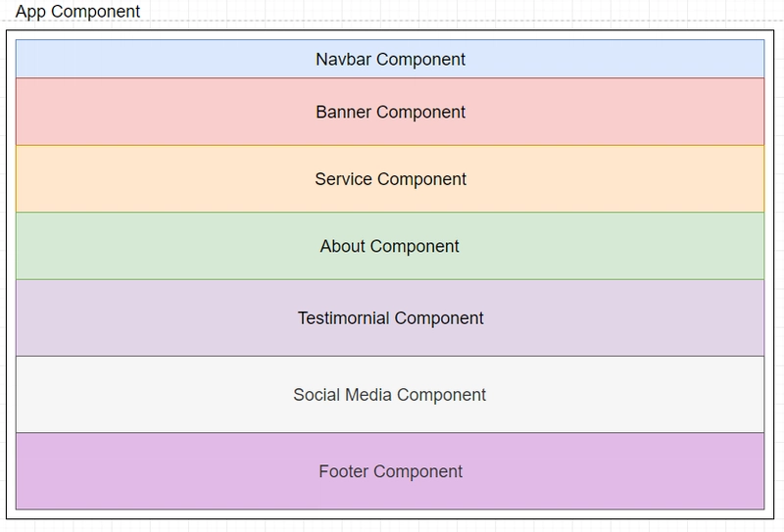The width and height of the screenshot is (784, 532).
Task: Click empty grid canvas below the container
Action: pos(390,526)
